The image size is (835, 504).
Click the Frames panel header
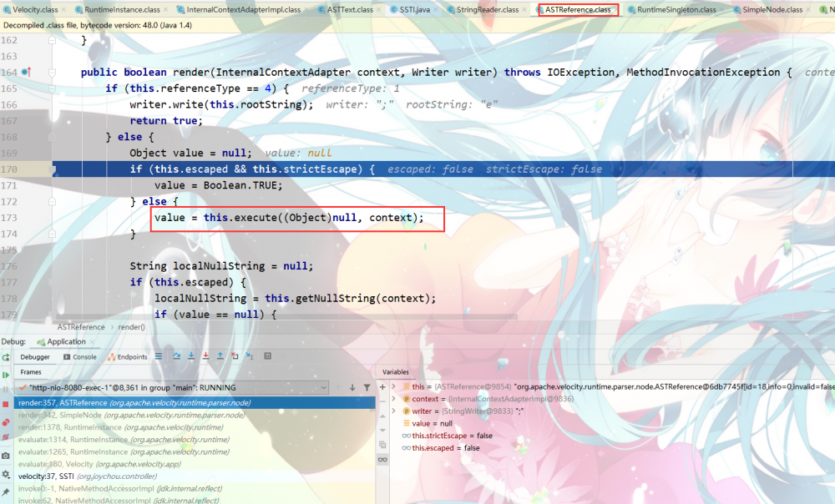(x=31, y=372)
